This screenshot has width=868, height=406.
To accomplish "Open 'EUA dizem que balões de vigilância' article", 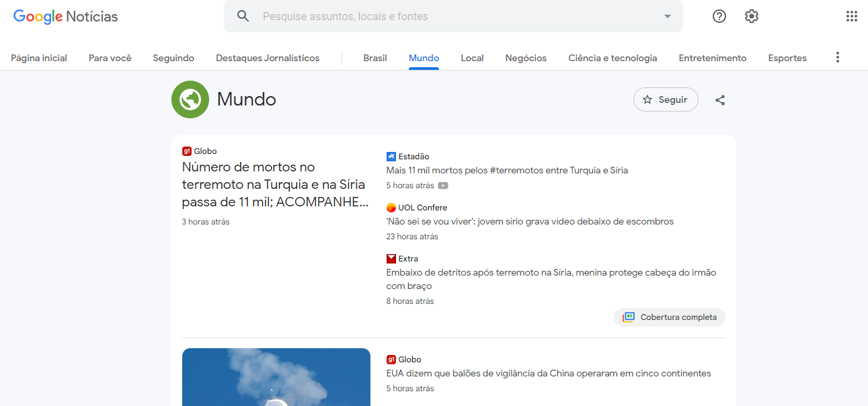I will 549,374.
